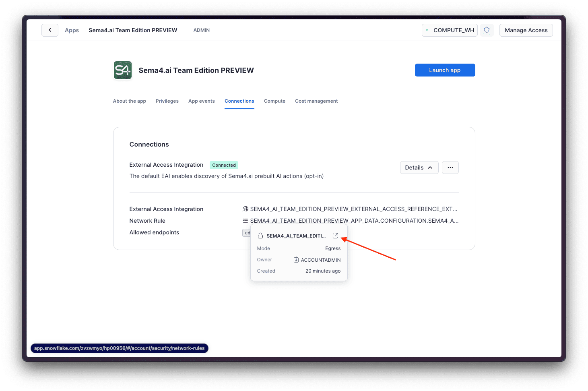This screenshot has width=588, height=391.
Task: Click the Manage Access button
Action: click(526, 30)
